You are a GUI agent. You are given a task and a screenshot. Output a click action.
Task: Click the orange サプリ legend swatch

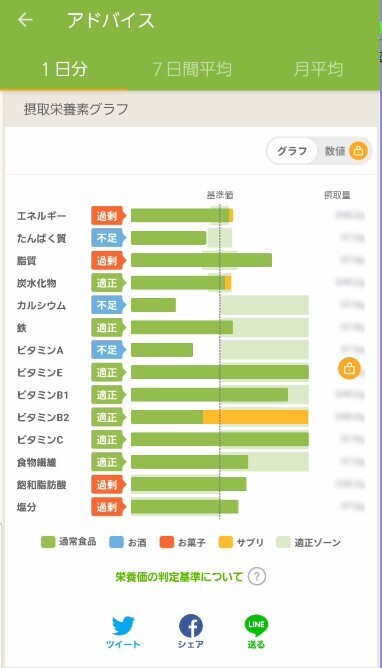225,542
